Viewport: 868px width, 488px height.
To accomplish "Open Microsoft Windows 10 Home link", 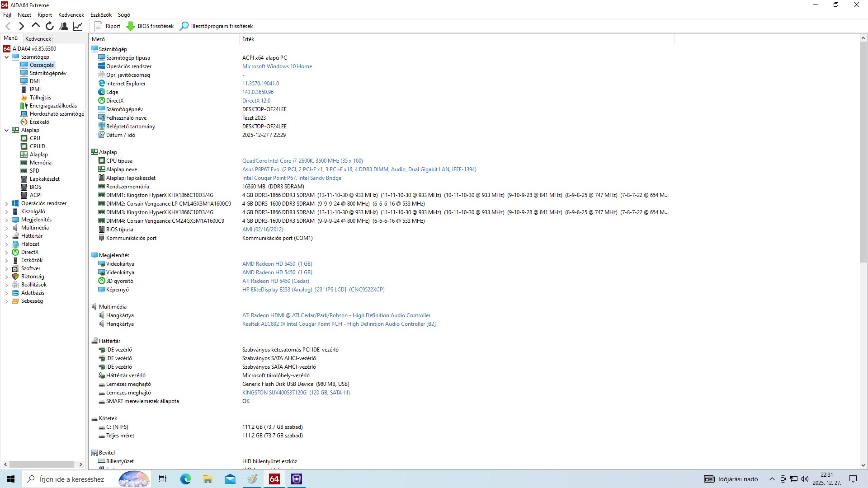I will pyautogui.click(x=277, y=66).
